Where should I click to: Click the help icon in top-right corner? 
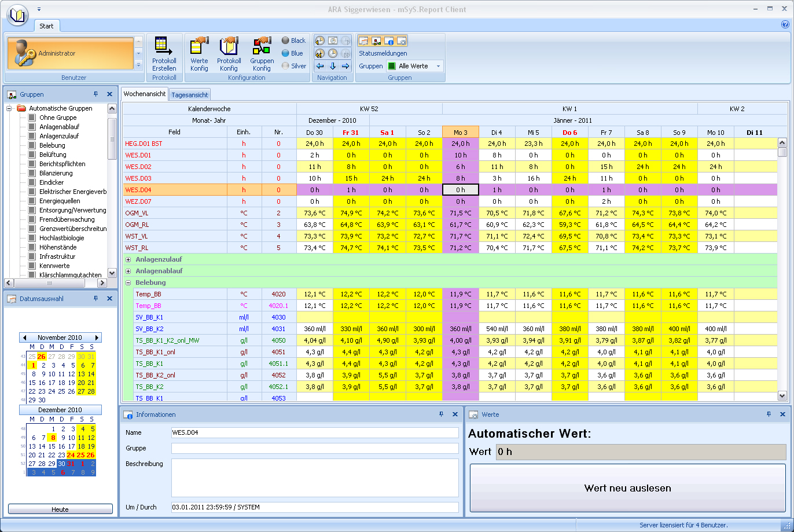point(785,25)
